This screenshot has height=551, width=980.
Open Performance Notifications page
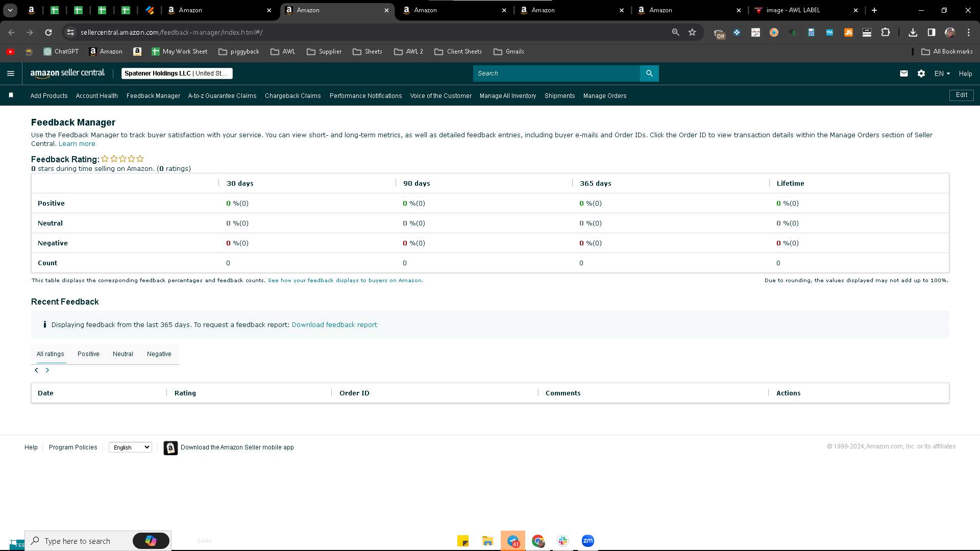pos(366,96)
